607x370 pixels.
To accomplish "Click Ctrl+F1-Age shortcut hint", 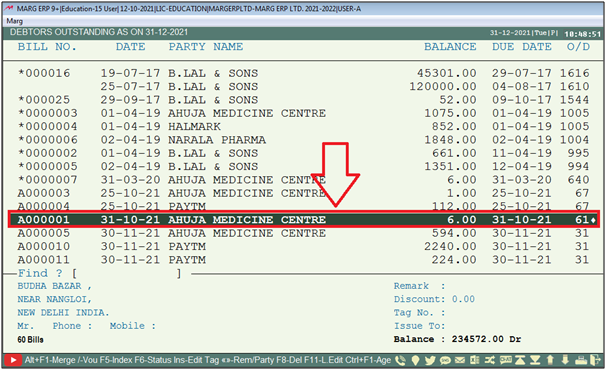I will point(368,360).
